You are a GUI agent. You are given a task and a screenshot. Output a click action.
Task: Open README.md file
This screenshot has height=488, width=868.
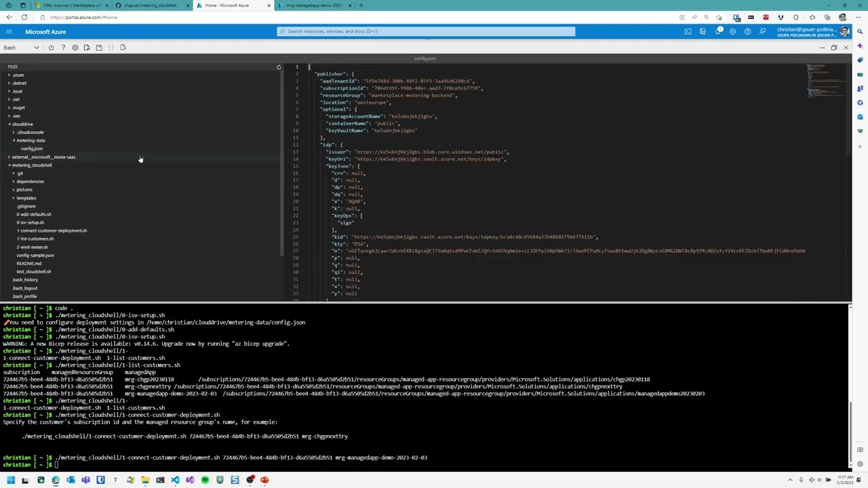(28, 264)
